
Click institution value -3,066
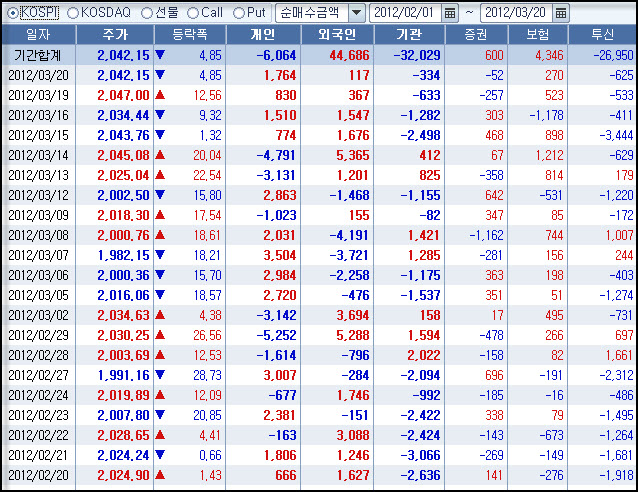(x=420, y=455)
